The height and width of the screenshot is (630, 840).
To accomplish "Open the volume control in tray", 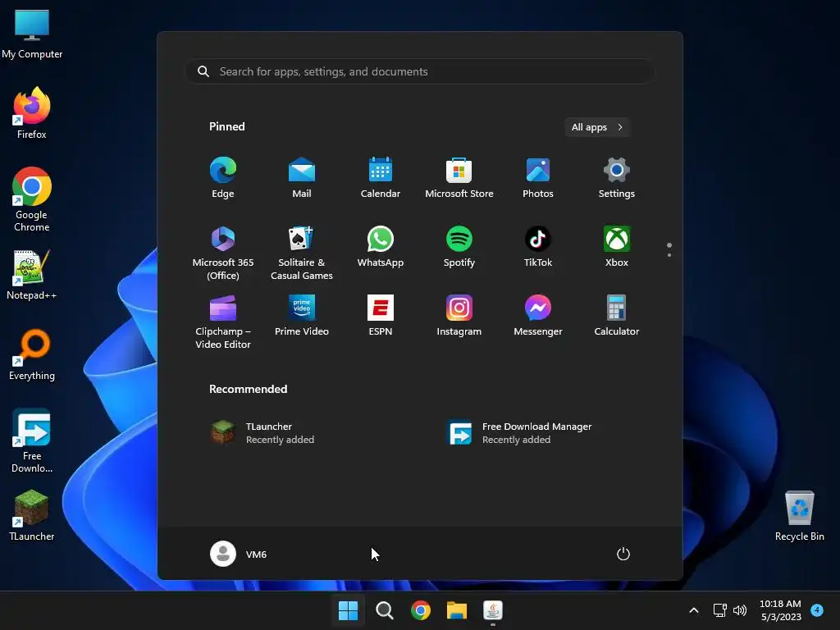I will click(x=740, y=610).
